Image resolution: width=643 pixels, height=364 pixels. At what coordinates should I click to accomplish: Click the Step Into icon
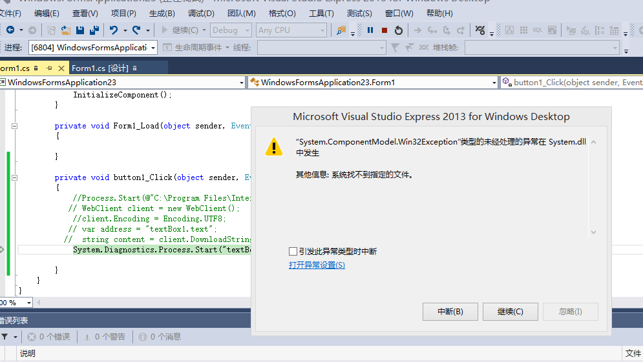tap(432, 30)
